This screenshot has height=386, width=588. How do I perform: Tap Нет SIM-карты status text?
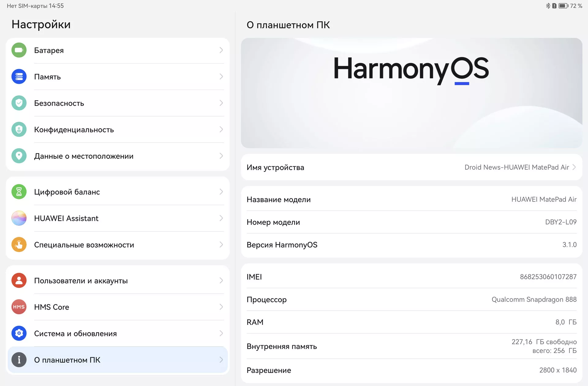[27, 6]
